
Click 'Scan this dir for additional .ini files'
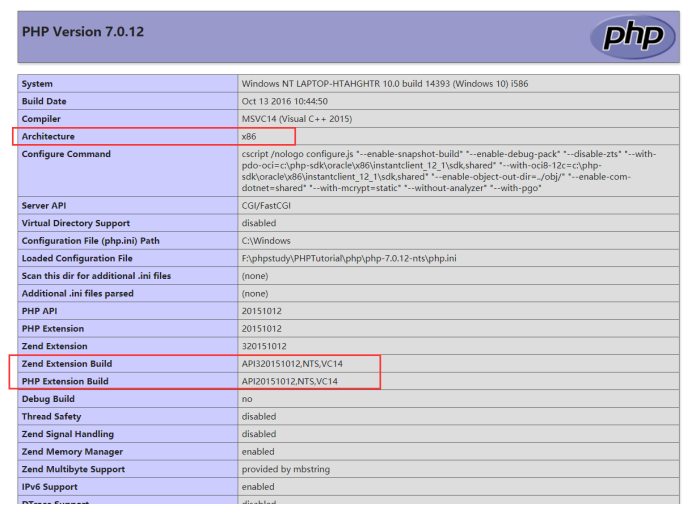[96, 276]
